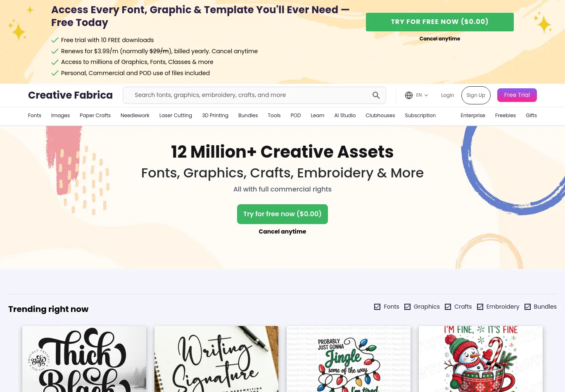Click the hero Try for free now button

(282, 214)
